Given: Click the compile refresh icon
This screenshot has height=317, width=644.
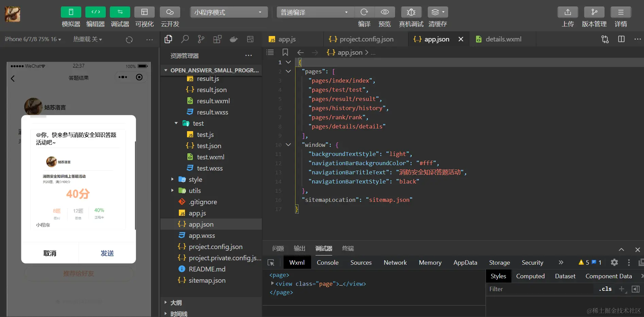Looking at the screenshot, I should (364, 12).
